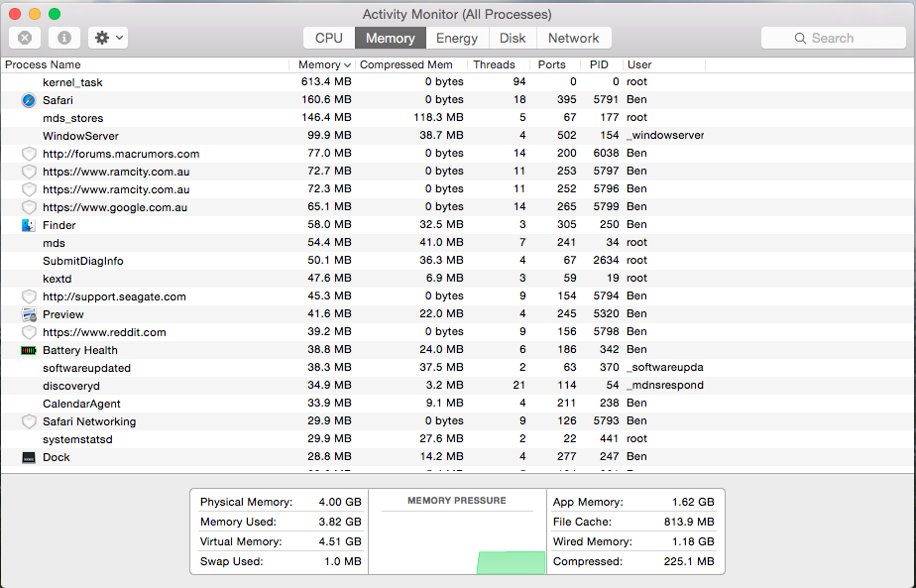Click the Safari compass icon in the list
Screen dimensions: 916x588
pos(29,100)
